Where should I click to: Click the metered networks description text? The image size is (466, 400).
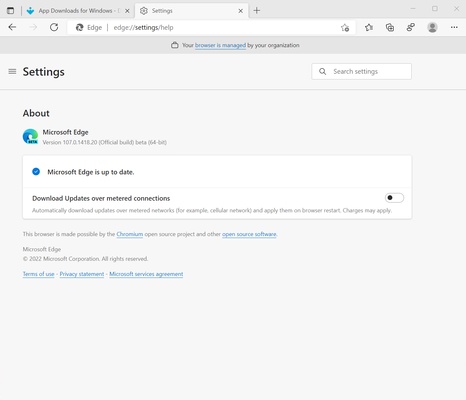point(212,210)
